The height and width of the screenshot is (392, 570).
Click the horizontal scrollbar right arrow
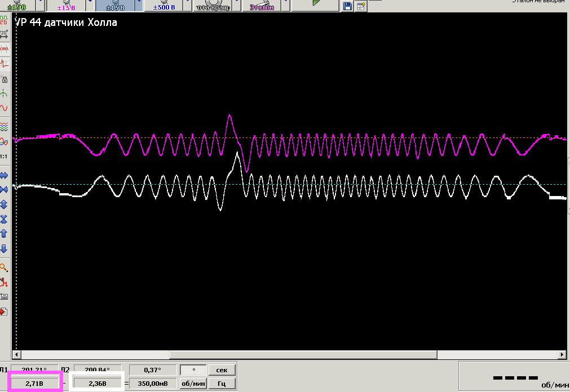(562, 355)
